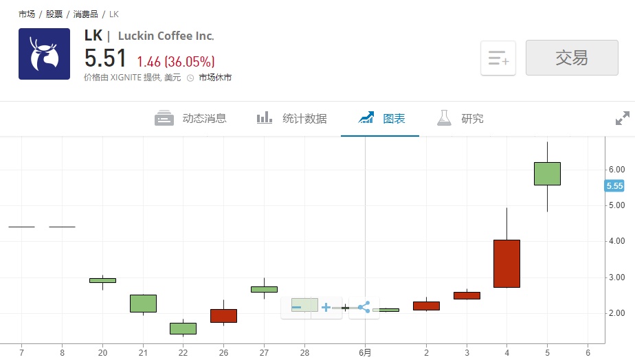635x364 pixels.
Task: Open the 研究 research tab
Action: [460, 119]
